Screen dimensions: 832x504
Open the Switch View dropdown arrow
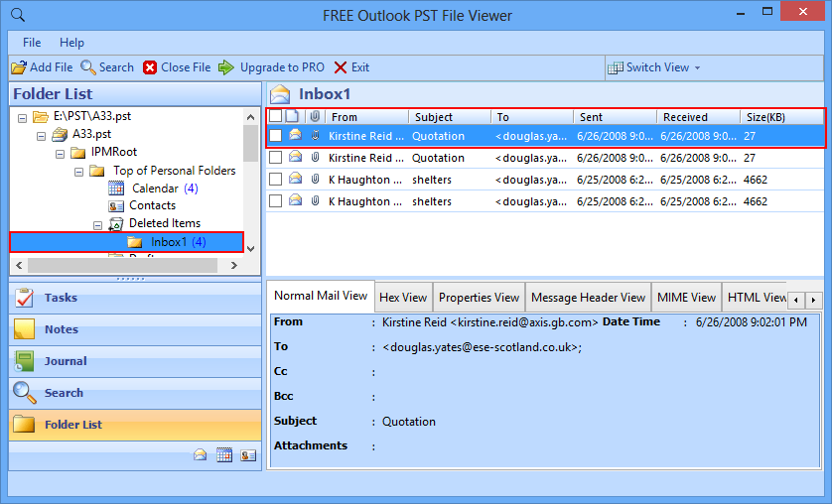tap(697, 67)
